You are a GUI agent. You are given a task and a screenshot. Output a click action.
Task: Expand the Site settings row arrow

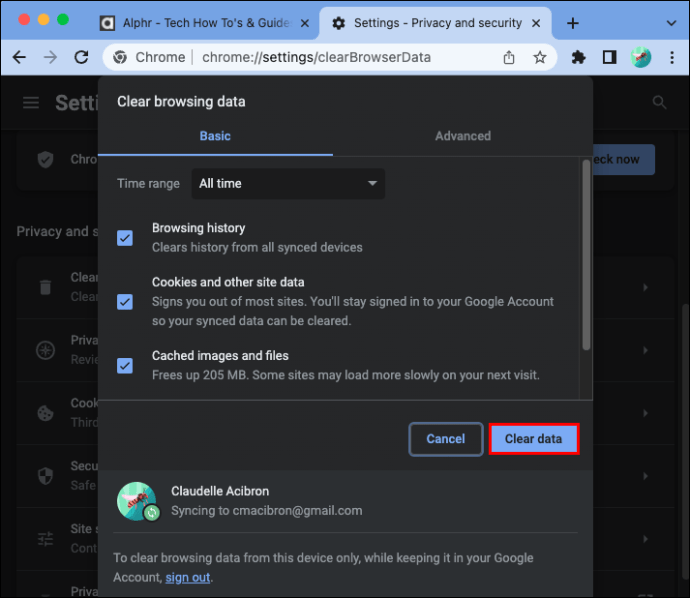click(645, 539)
